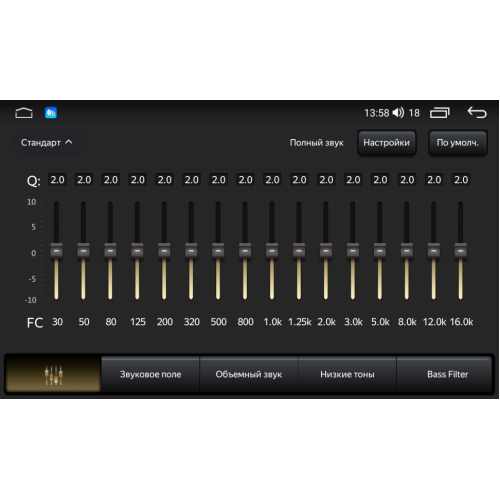500x500 pixels.
Task: Click the Q value above the 800 band
Action: pos(245,180)
